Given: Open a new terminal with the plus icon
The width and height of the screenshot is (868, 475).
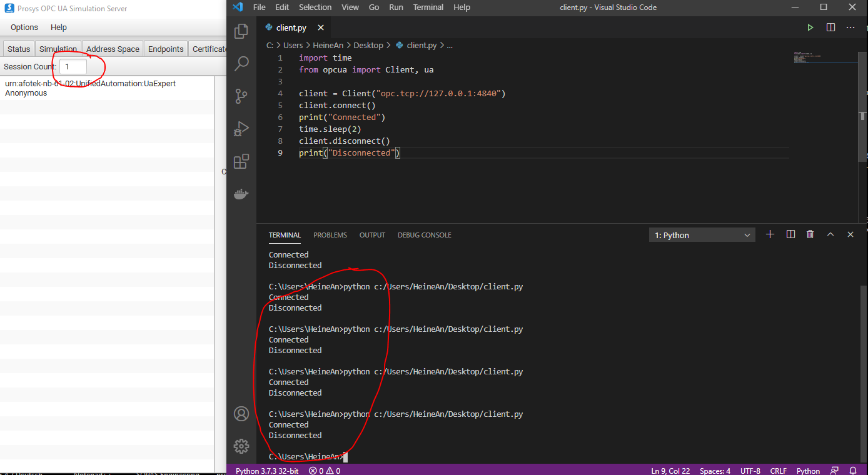Looking at the screenshot, I should click(770, 234).
